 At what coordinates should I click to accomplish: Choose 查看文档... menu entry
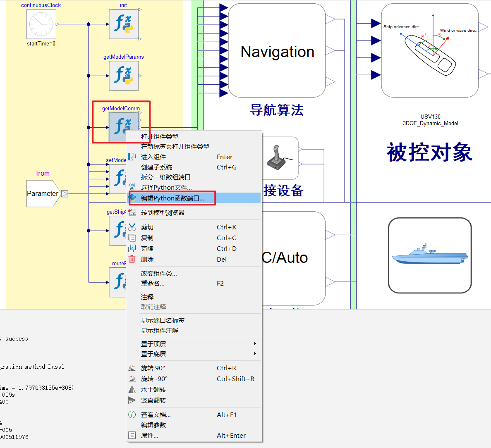[x=194, y=415]
